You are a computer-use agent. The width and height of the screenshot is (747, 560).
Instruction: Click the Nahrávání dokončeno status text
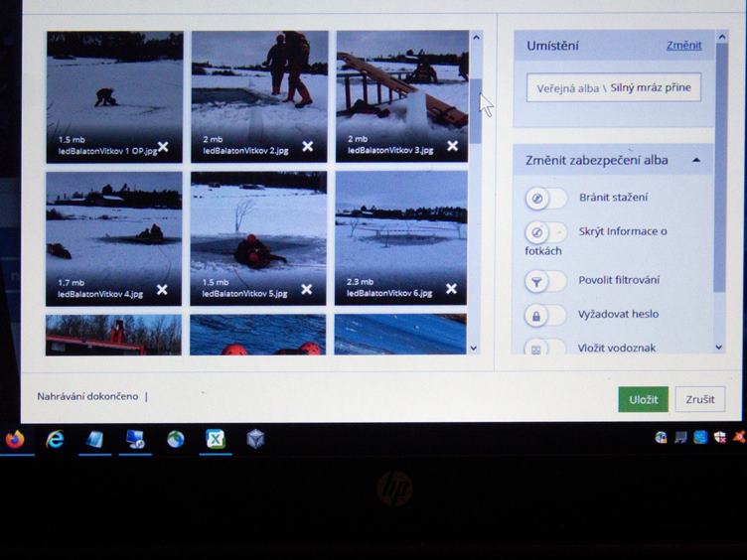click(87, 396)
